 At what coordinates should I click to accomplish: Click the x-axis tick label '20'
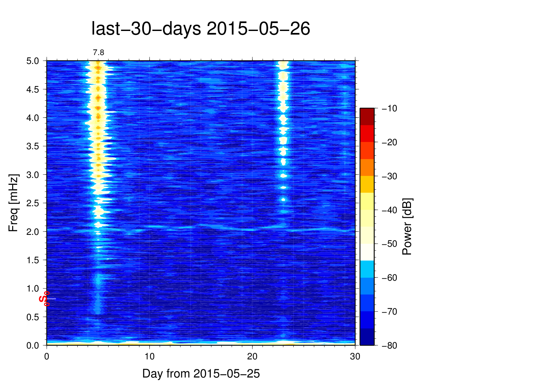click(252, 357)
